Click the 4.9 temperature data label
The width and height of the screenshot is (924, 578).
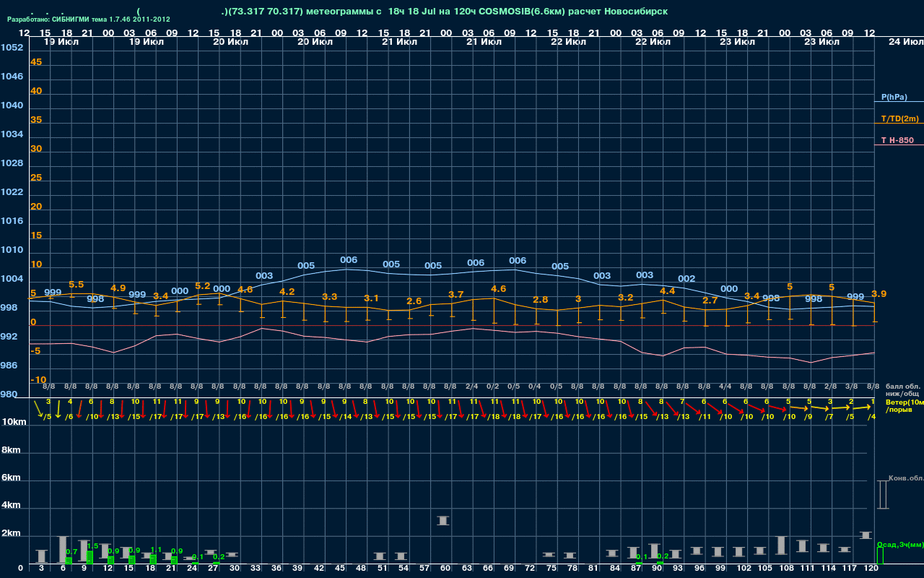point(118,288)
